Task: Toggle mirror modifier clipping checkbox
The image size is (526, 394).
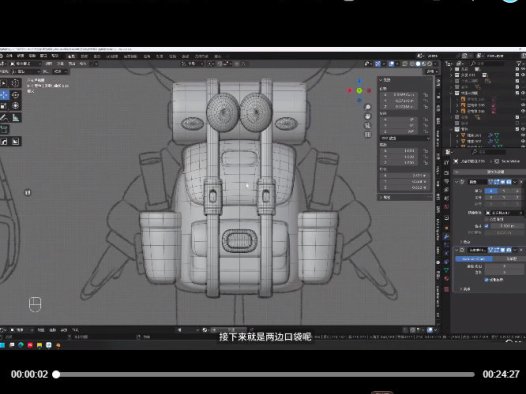Action: click(487, 219)
